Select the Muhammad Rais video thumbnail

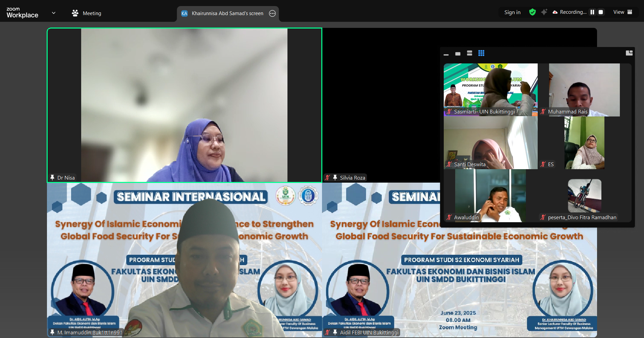585,90
